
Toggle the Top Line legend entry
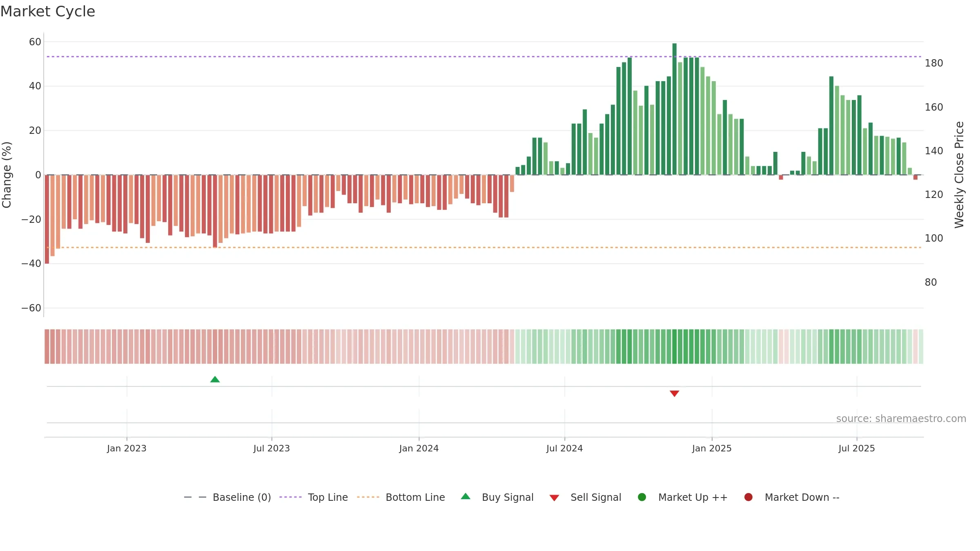(314, 497)
